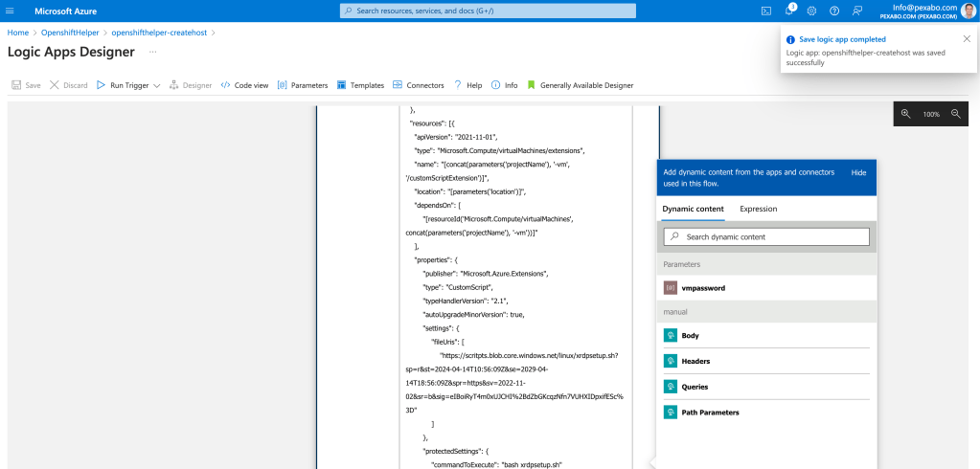Click Run Trigger

click(x=123, y=85)
